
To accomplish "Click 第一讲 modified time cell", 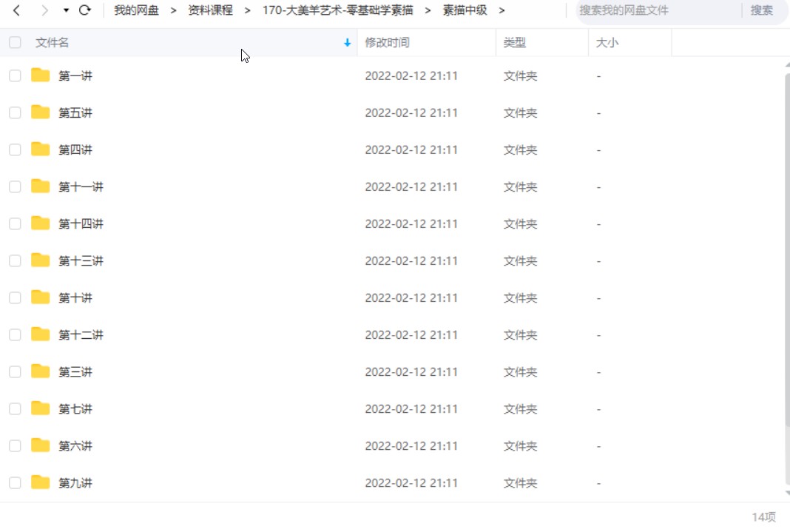I will click(x=411, y=75).
